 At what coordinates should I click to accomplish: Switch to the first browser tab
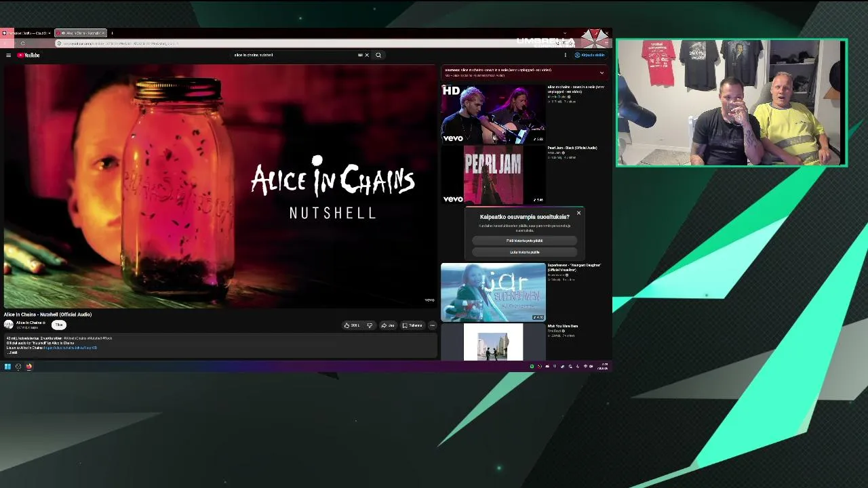coord(27,33)
